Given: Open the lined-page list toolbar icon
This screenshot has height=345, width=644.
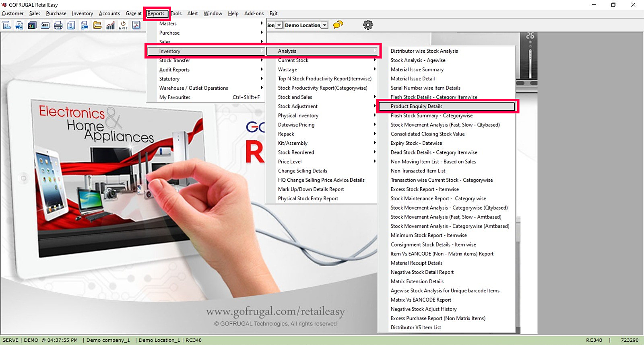Looking at the screenshot, I should click(x=71, y=25).
